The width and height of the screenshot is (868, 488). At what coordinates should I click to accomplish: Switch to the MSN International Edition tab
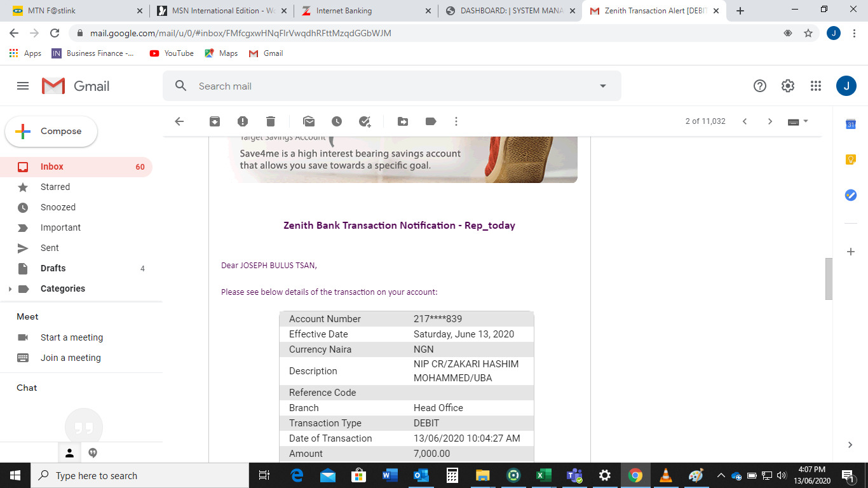pyautogui.click(x=222, y=11)
